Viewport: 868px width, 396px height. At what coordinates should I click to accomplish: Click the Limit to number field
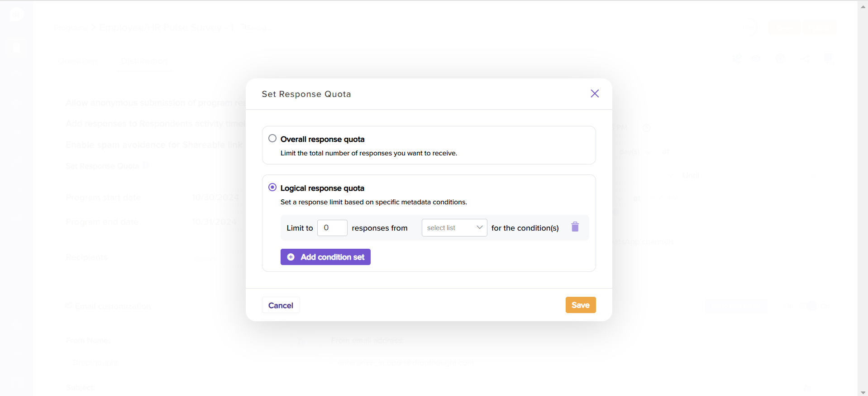pos(332,228)
